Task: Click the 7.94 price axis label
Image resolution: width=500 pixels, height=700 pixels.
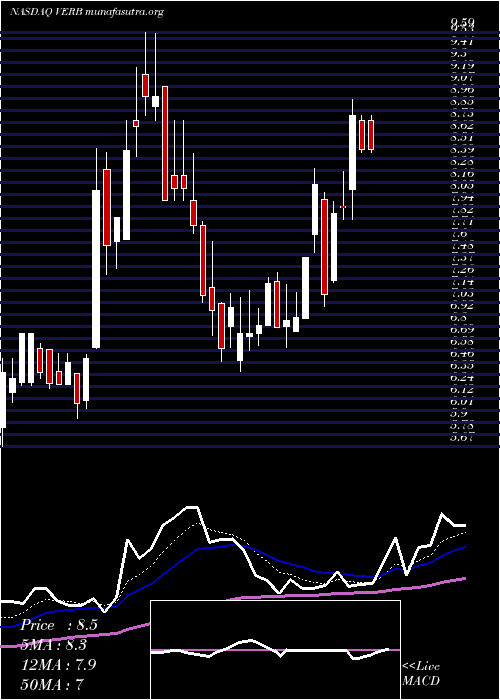Action: tap(462, 198)
